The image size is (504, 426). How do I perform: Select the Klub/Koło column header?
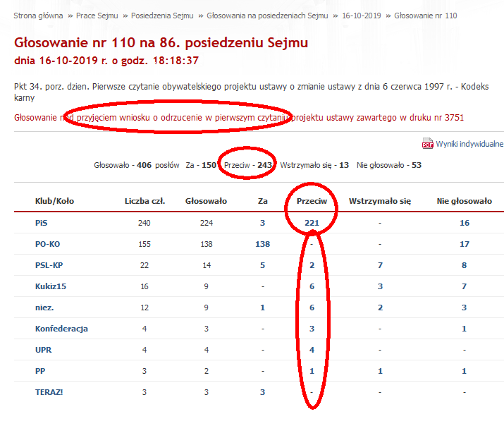pyautogui.click(x=55, y=201)
